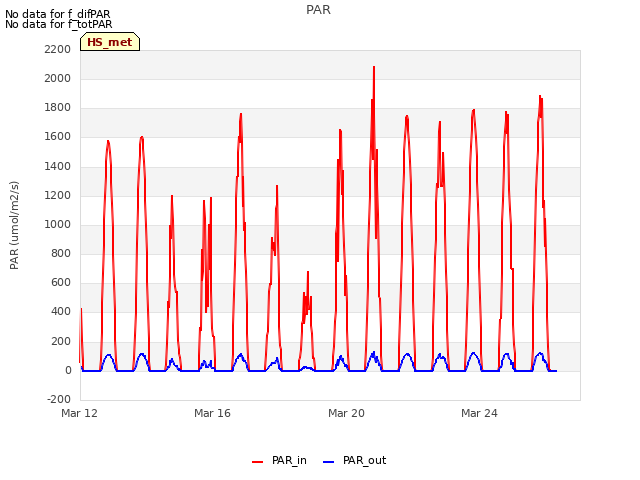The height and width of the screenshot is (480, 640).
Task: Click the highest PAR_in peak above 2000
Action: pos(374,67)
